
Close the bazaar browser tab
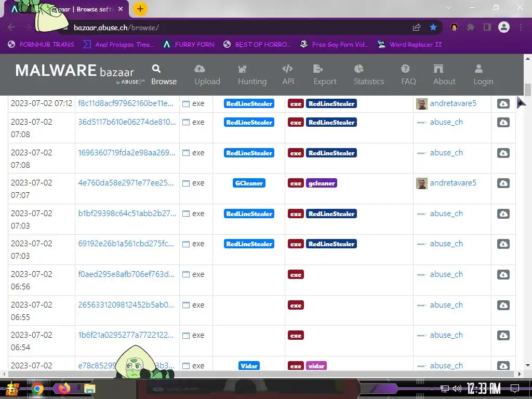coord(121,9)
